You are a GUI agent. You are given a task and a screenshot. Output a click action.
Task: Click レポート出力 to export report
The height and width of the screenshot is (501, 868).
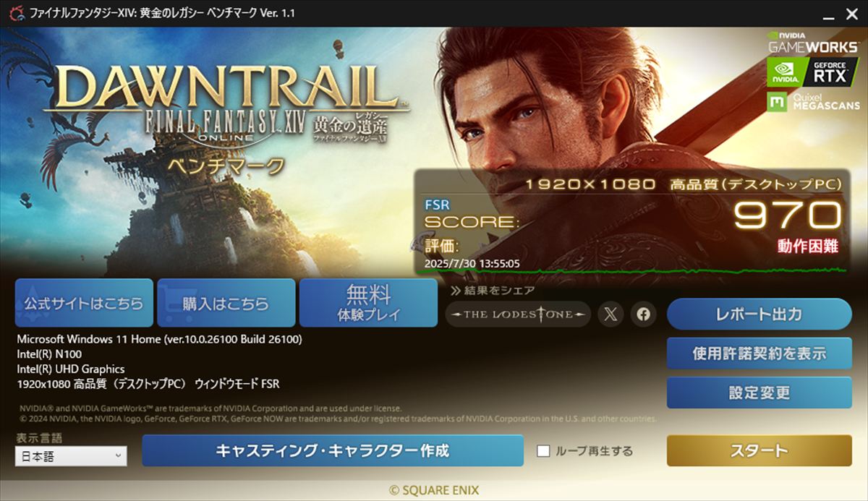tap(759, 314)
